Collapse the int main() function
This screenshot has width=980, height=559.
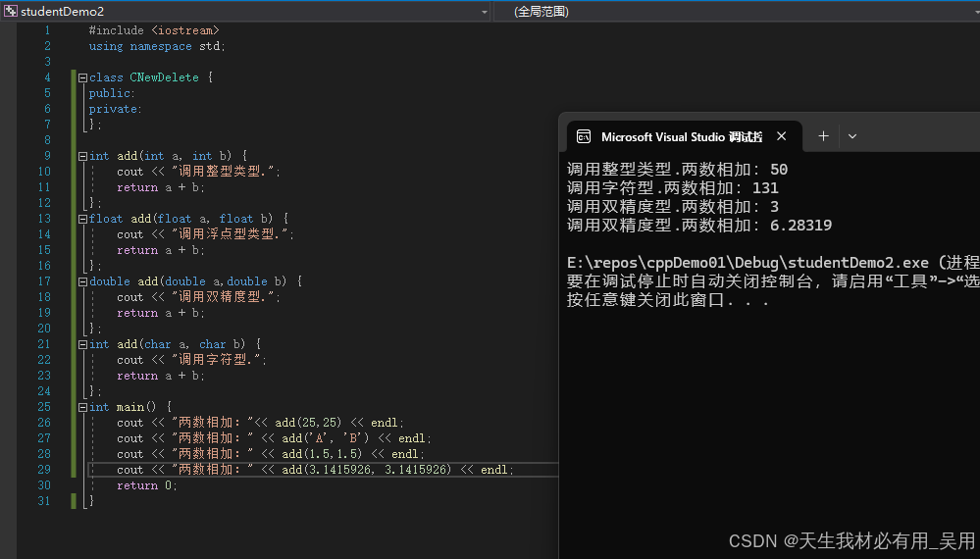pyautogui.click(x=82, y=408)
